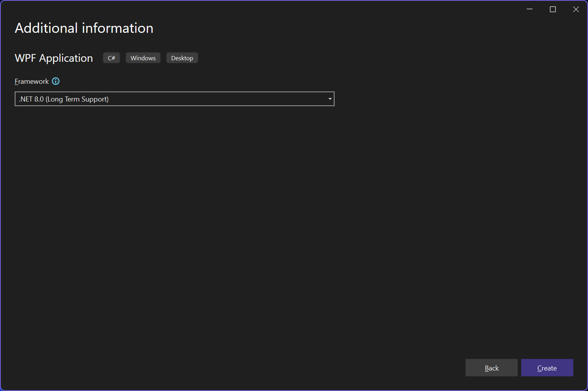Go Back to previous step
The width and height of the screenshot is (588, 391).
coord(491,368)
